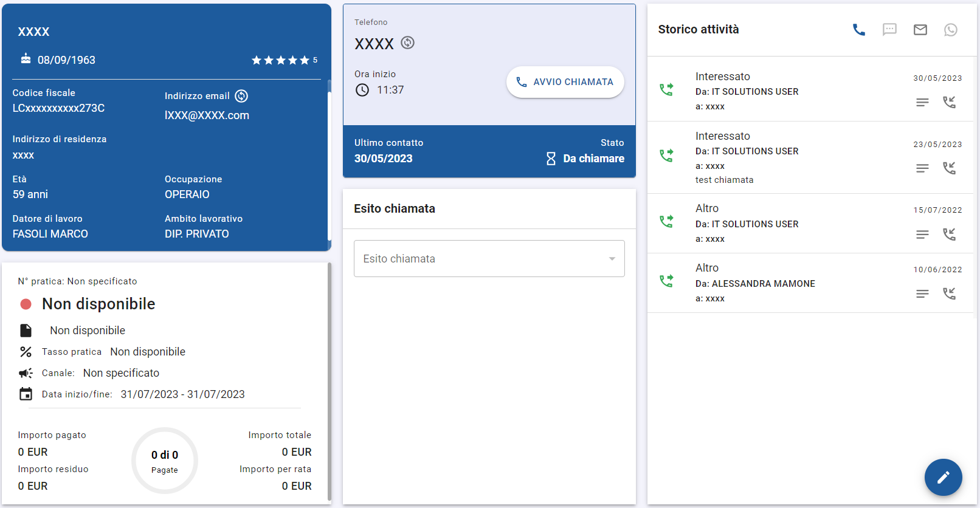This screenshot has width=980, height=508.
Task: Click the Esito chiamata dropdown arrow
Action: [x=612, y=259]
